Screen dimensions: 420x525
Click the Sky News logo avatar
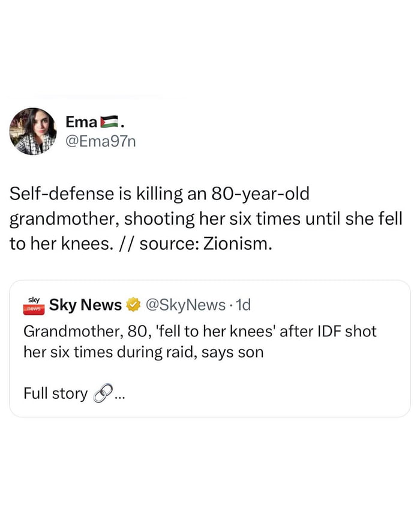(34, 305)
